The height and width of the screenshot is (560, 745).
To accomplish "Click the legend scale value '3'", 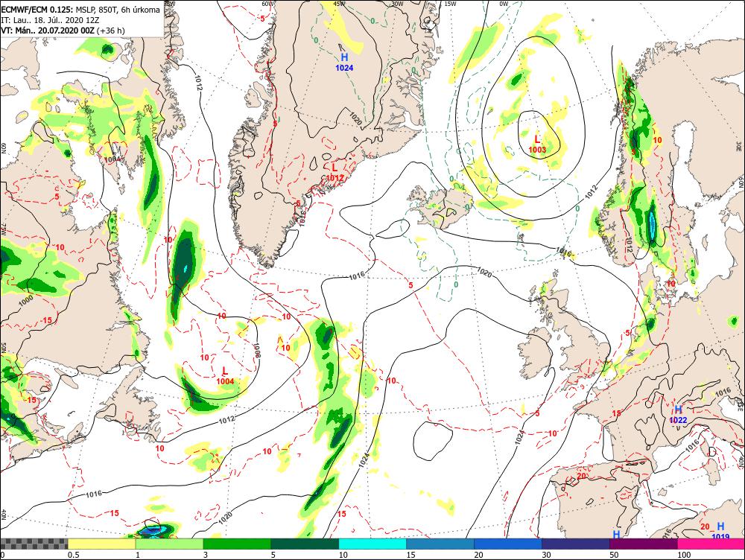I will tap(206, 555).
